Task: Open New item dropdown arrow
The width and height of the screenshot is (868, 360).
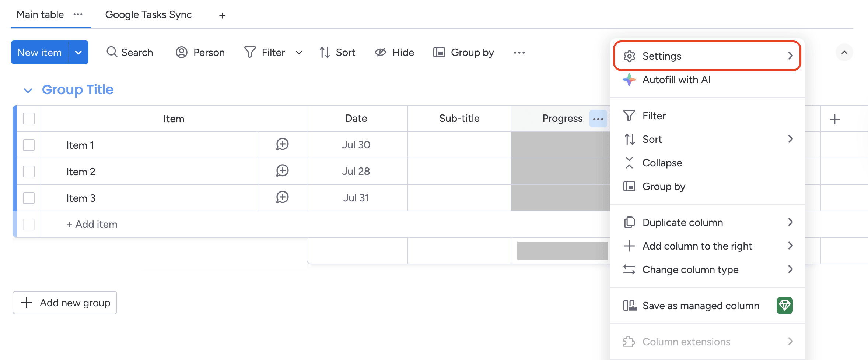Action: [x=78, y=52]
